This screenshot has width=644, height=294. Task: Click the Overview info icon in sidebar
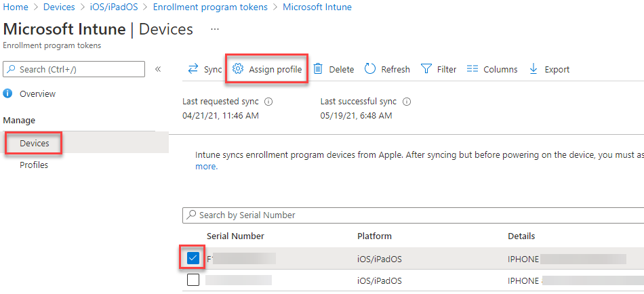pos(7,93)
